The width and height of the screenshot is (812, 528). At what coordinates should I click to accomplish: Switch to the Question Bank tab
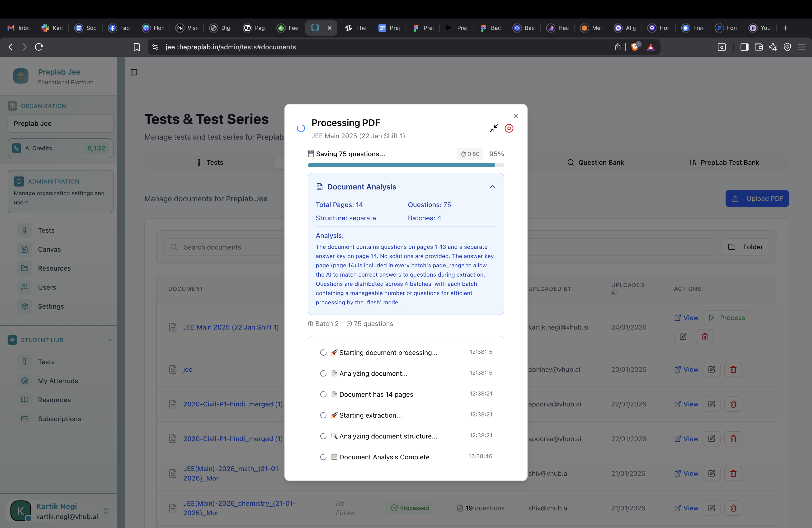point(595,162)
